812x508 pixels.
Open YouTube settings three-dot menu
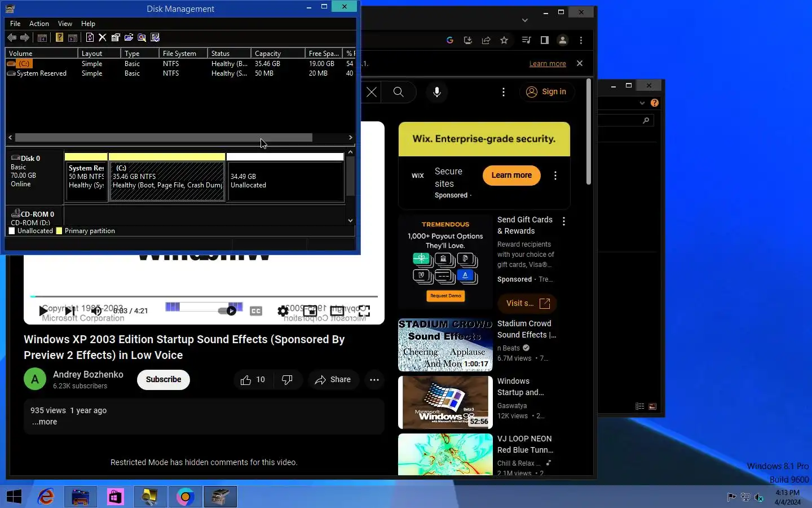(x=504, y=92)
